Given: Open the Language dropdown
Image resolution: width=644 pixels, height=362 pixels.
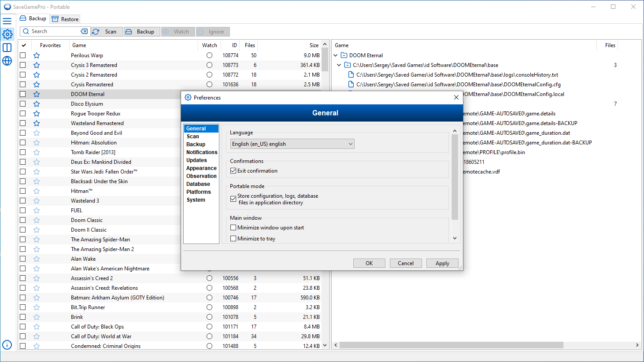Looking at the screenshot, I should coord(292,144).
